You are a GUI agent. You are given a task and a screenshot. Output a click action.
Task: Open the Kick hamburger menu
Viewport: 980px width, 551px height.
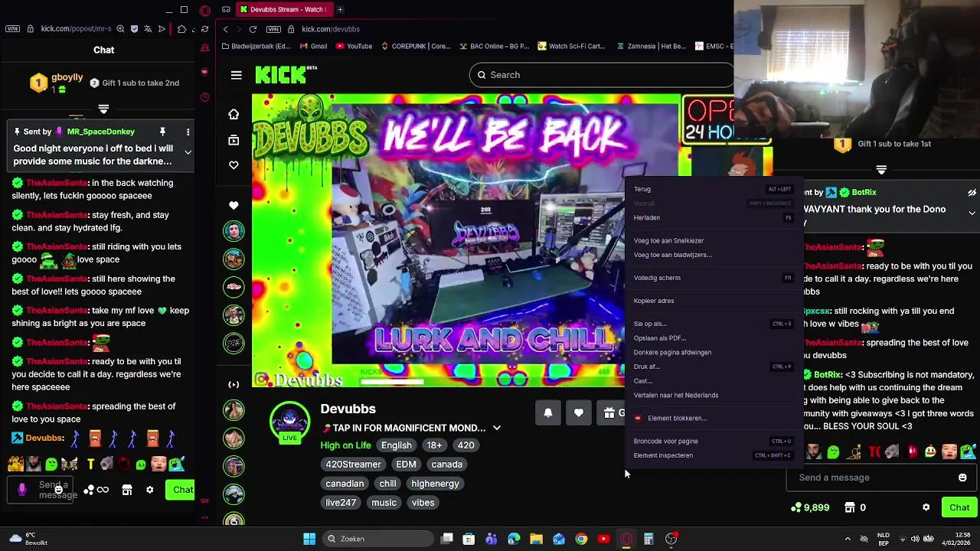236,75
